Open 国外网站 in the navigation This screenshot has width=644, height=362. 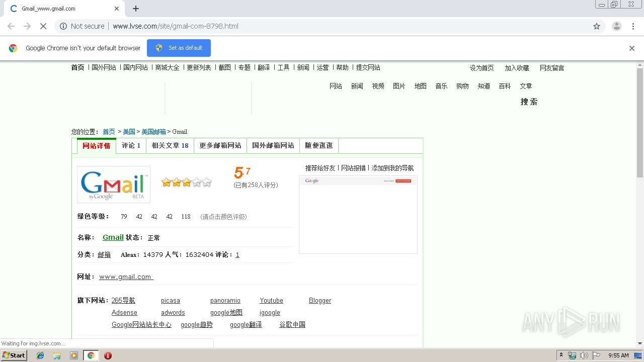[104, 67]
